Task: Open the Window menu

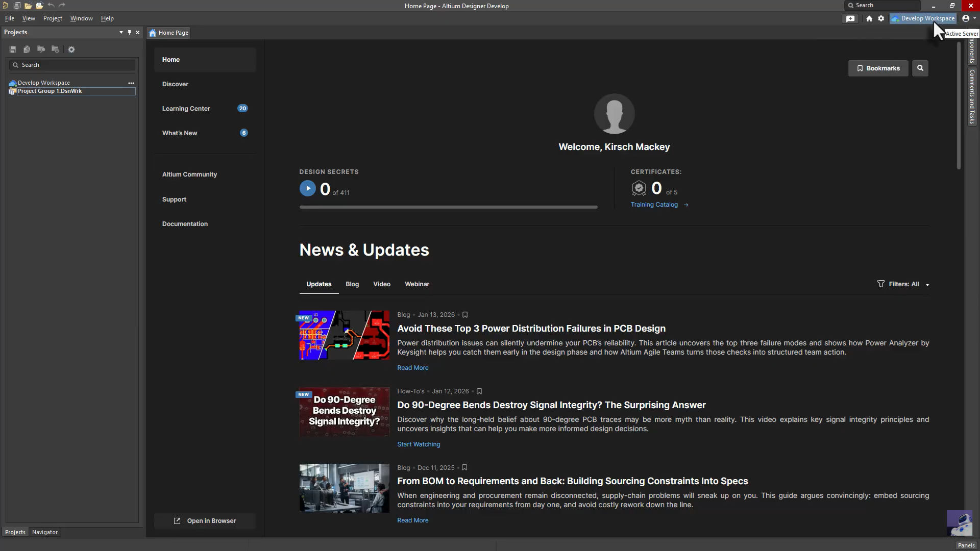Action: [x=82, y=18]
